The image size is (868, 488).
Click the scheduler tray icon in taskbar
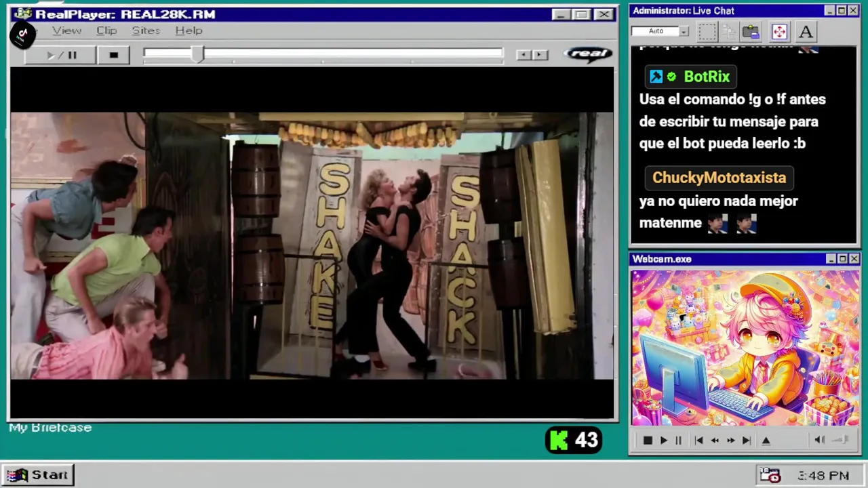(x=770, y=475)
